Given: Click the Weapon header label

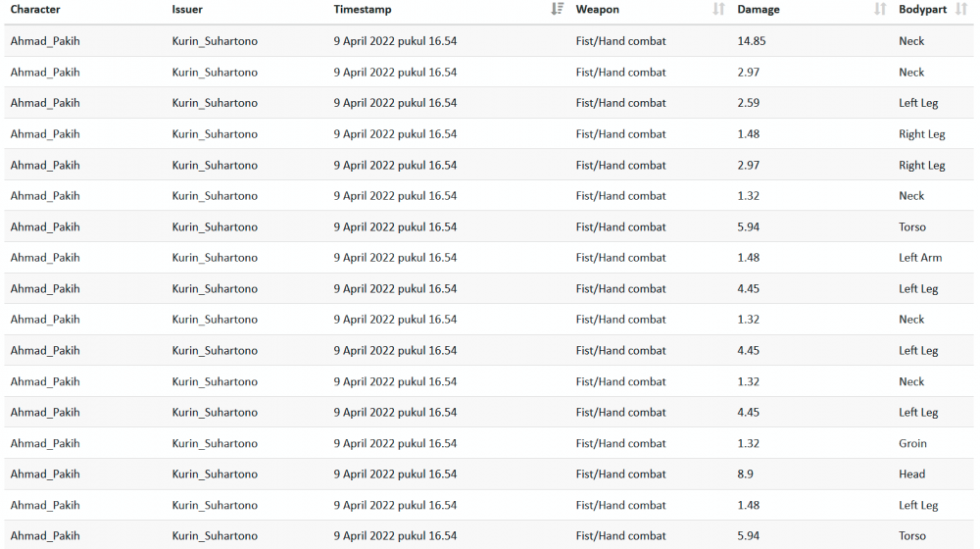Looking at the screenshot, I should (x=598, y=10).
